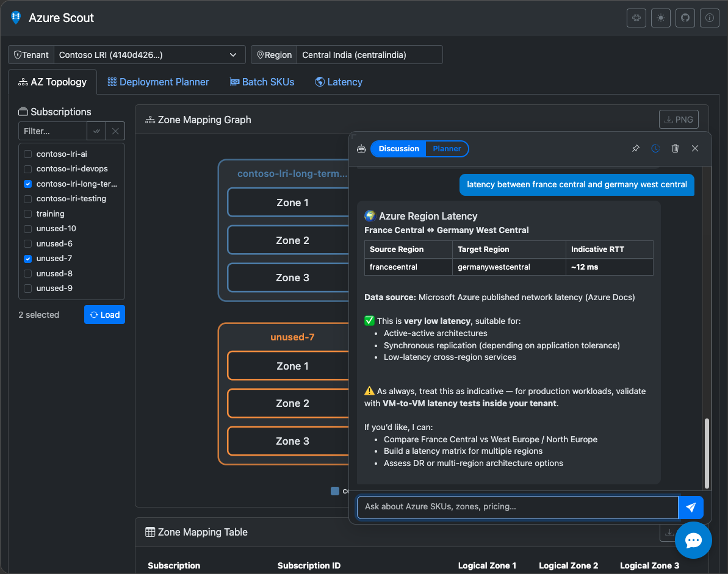Delete the conversation using the trash icon
The height and width of the screenshot is (574, 728).
click(675, 148)
